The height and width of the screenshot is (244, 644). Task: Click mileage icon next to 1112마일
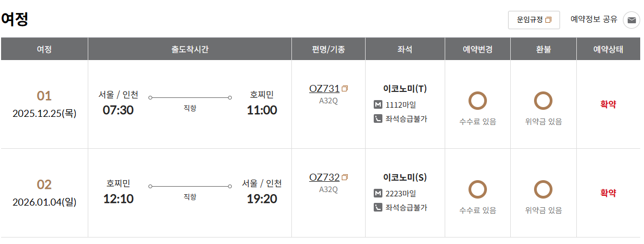pos(378,104)
